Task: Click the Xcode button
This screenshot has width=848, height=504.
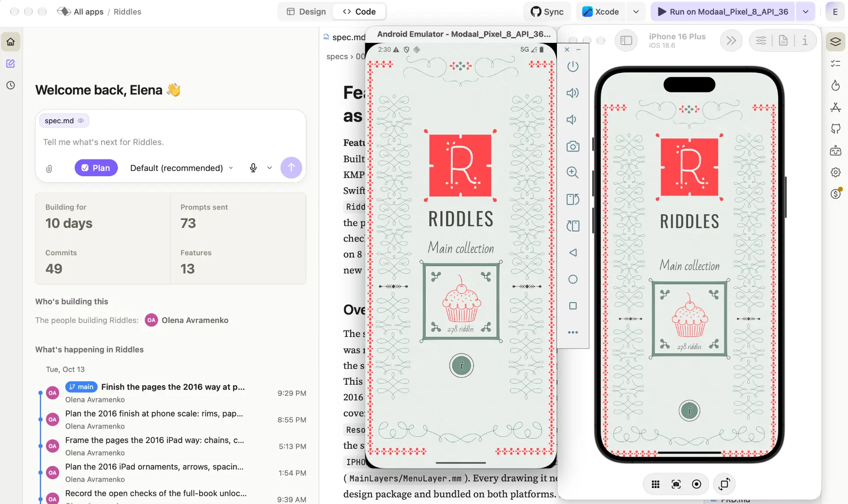Action: click(x=600, y=12)
